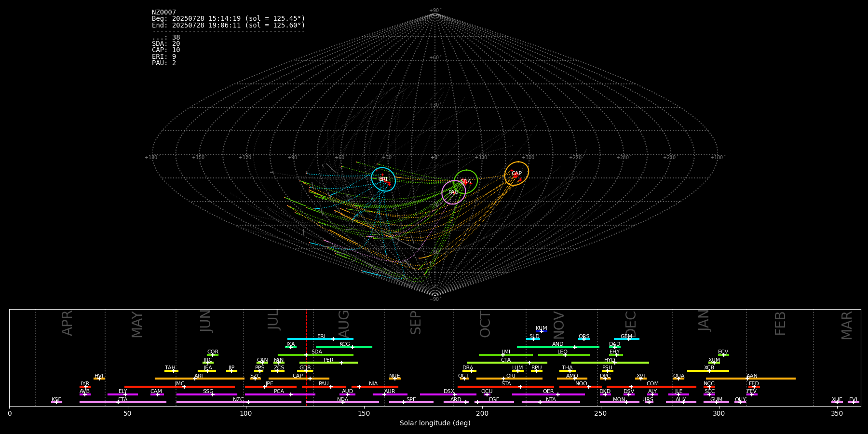Image resolution: width=868 pixels, height=434 pixels.
Task: Click the orange AAN shower bar
Action: pos(751,379)
